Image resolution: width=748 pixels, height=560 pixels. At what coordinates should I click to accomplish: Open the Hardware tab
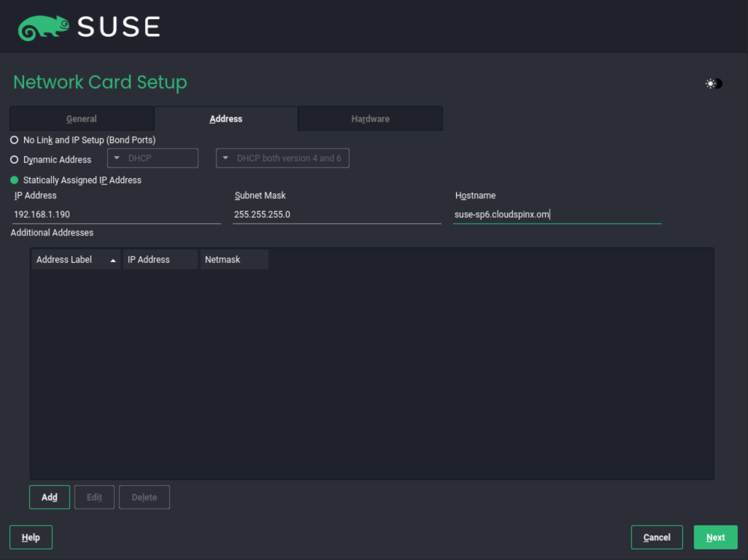[370, 118]
